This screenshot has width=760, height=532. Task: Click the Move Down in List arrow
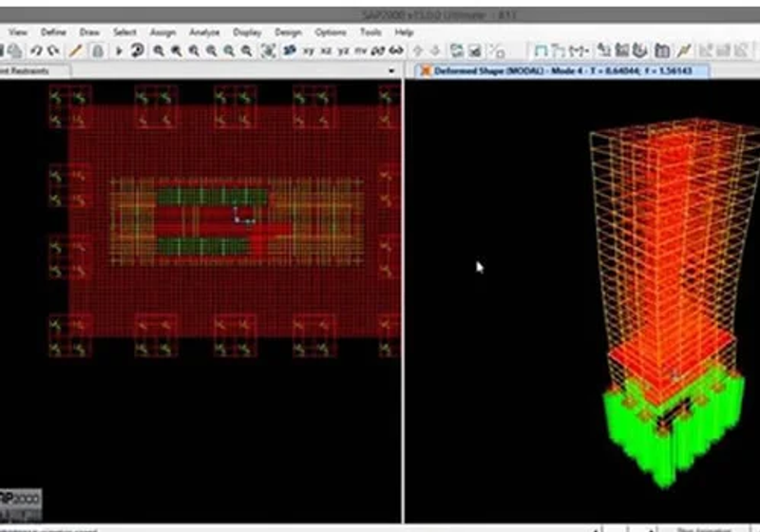435,50
